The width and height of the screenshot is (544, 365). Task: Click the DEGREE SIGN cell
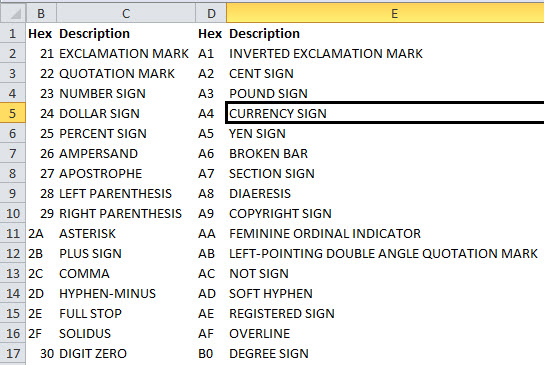pyautogui.click(x=385, y=353)
